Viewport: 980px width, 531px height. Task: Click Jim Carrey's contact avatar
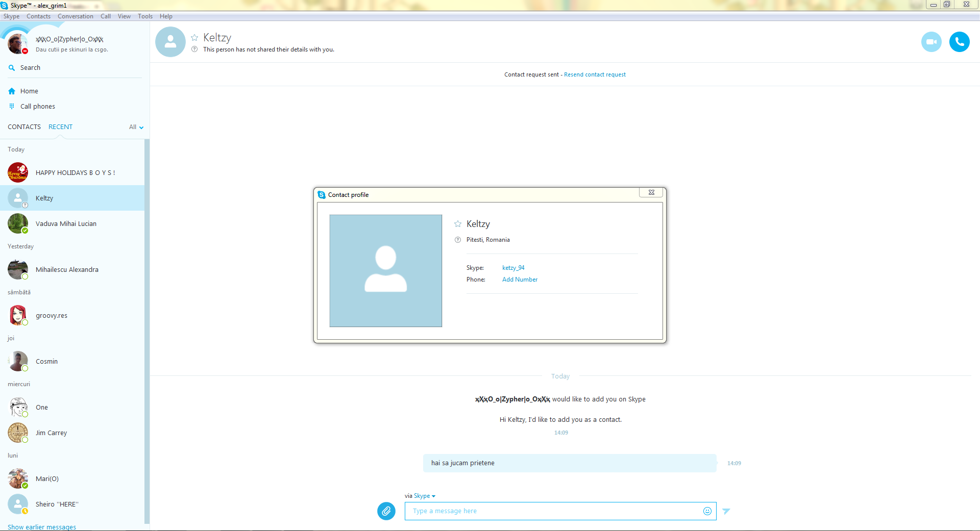18,433
